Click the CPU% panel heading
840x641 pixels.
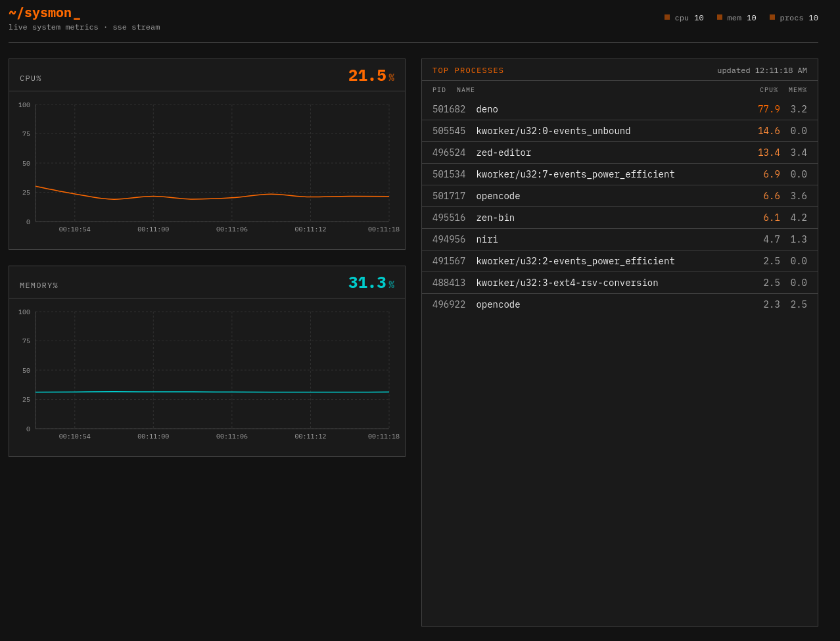pos(31,79)
